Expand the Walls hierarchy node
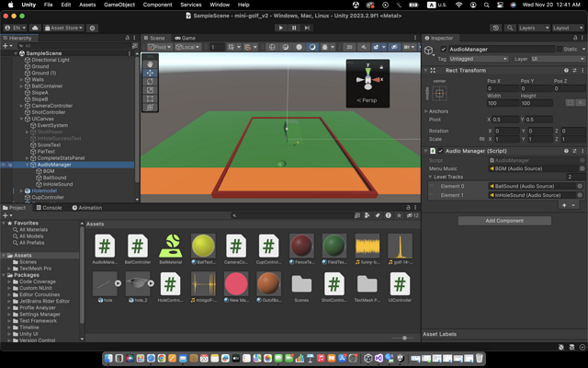Viewport: 588px width, 368px height. click(21, 80)
